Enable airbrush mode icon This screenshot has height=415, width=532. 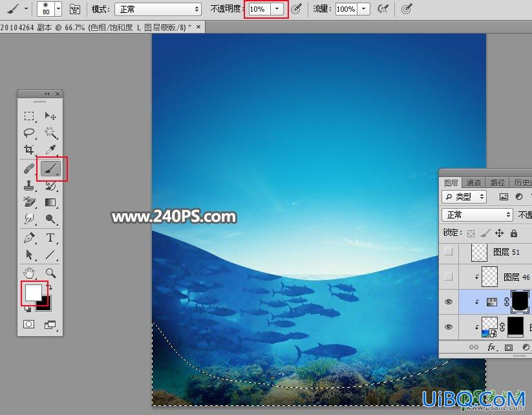[x=383, y=9]
